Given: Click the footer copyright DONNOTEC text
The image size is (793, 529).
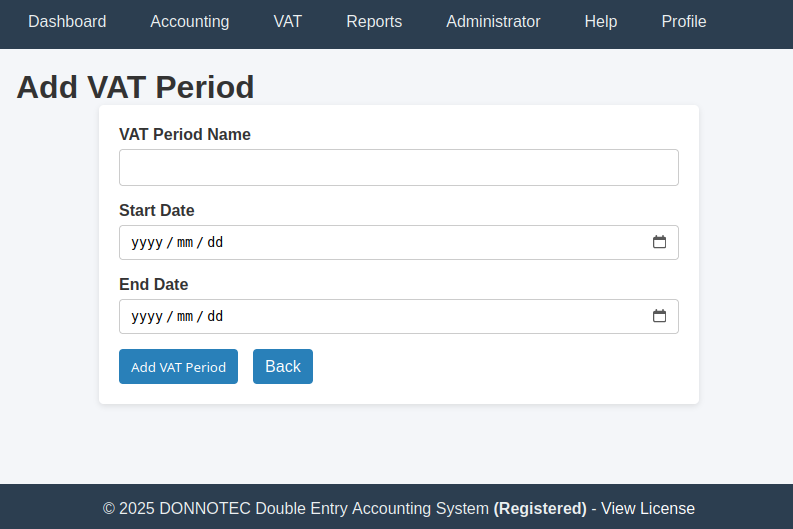Looking at the screenshot, I should point(296,508).
